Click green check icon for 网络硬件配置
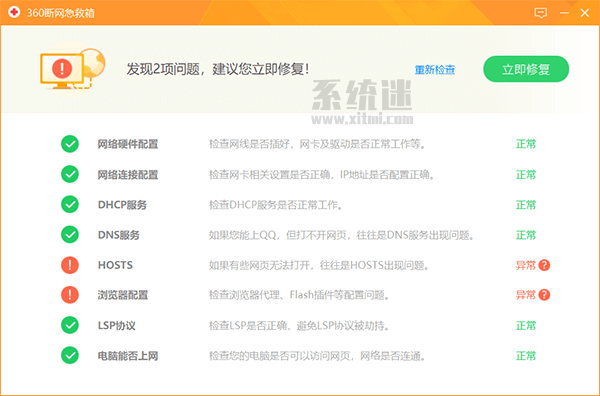The image size is (600, 396). (70, 144)
